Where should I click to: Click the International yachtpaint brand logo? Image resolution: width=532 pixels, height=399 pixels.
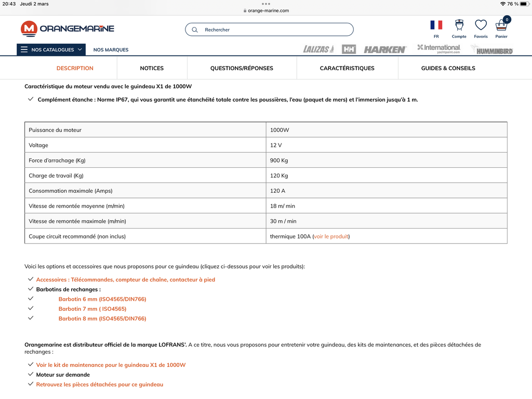[x=438, y=49]
